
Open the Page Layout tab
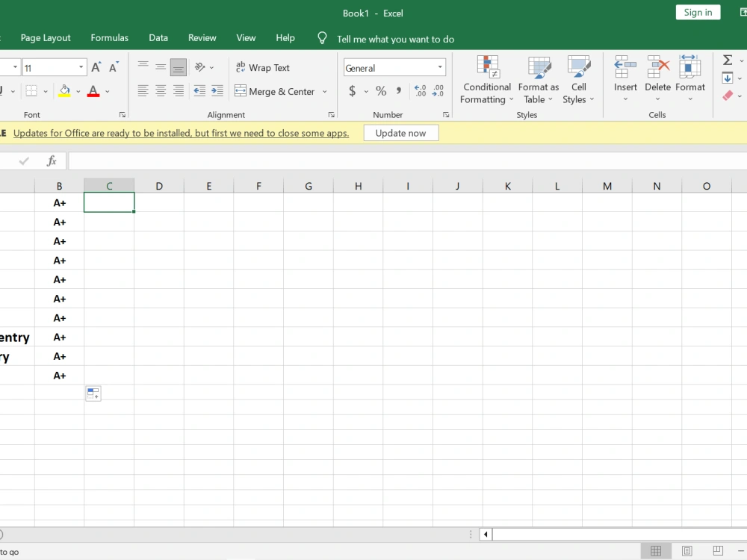click(46, 38)
